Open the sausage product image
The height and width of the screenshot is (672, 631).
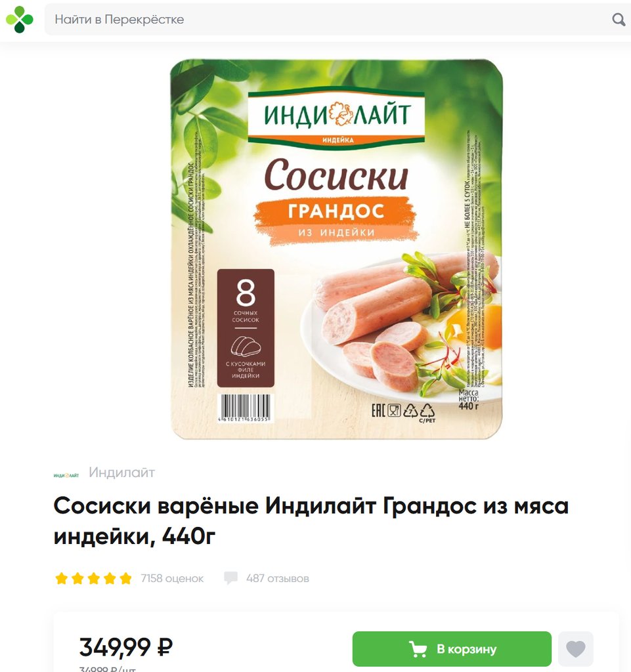[x=336, y=249]
